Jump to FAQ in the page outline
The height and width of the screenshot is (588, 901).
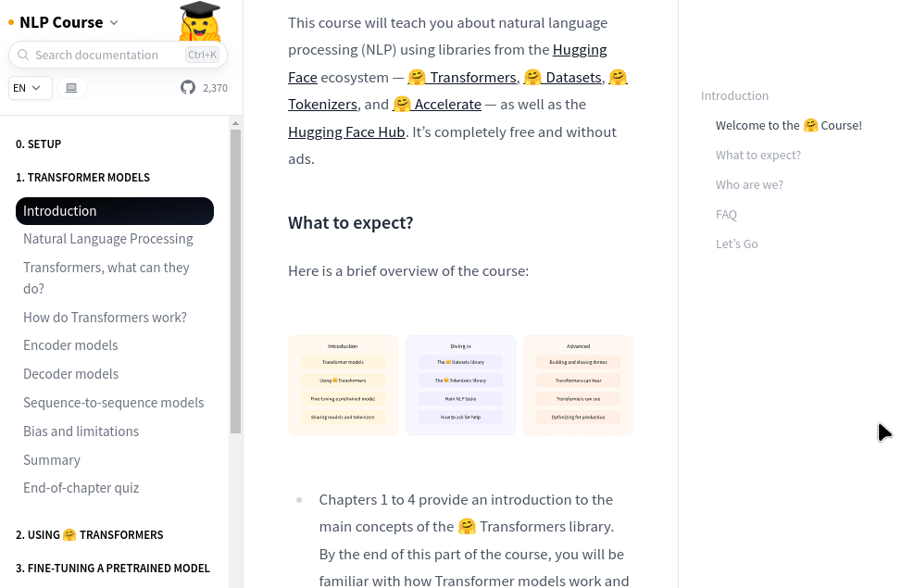click(726, 214)
